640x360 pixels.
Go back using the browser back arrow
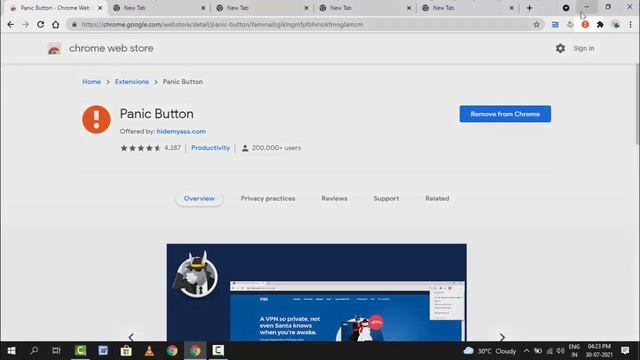click(11, 24)
